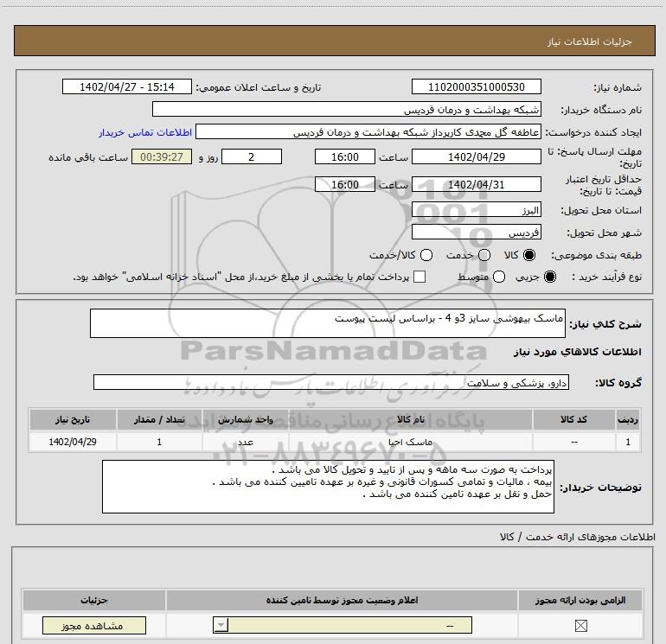This screenshot has width=666, height=644.
Task: Click the واحد شمارش column header
Action: pyautogui.click(x=246, y=419)
